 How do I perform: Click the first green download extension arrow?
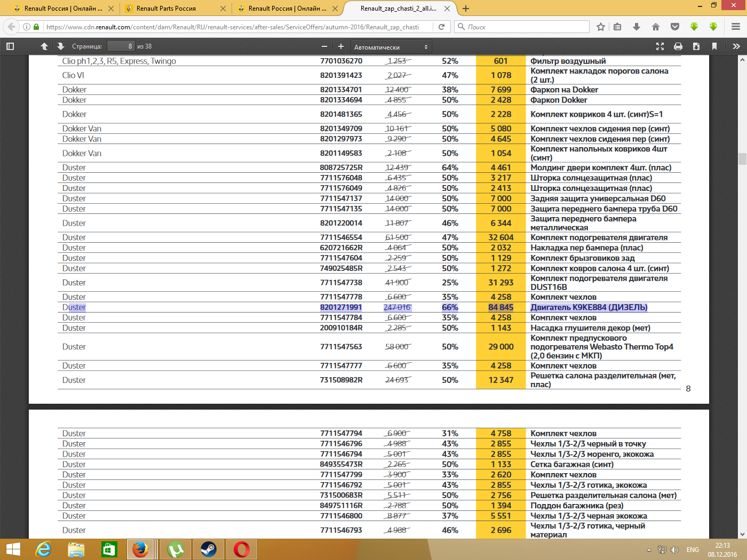(694, 27)
